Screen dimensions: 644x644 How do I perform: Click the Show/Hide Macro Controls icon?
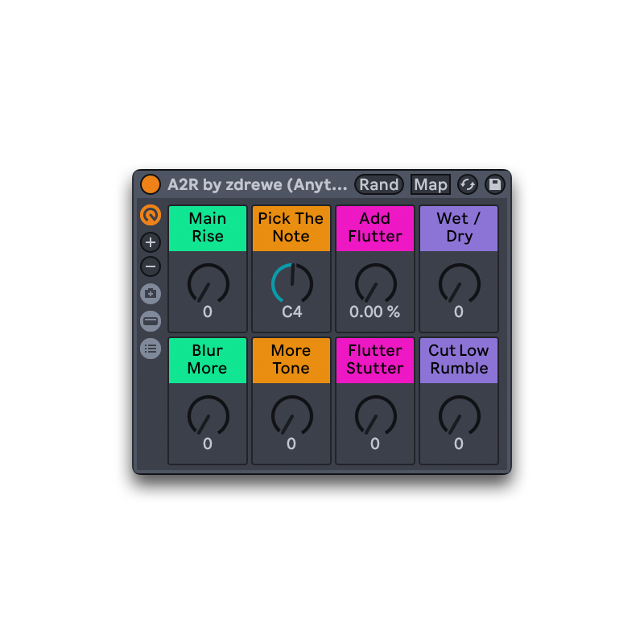[x=151, y=215]
